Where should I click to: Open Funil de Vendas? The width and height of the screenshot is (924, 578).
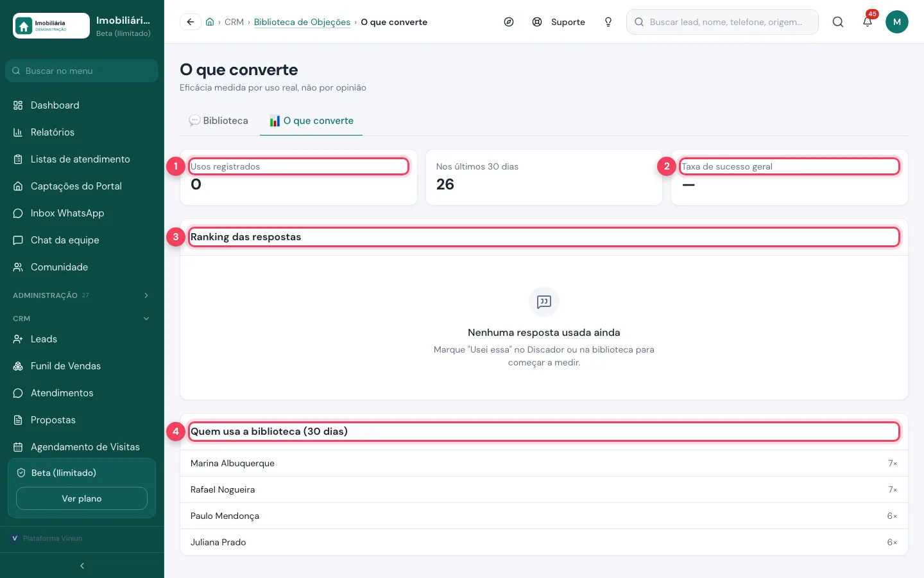(x=81, y=366)
